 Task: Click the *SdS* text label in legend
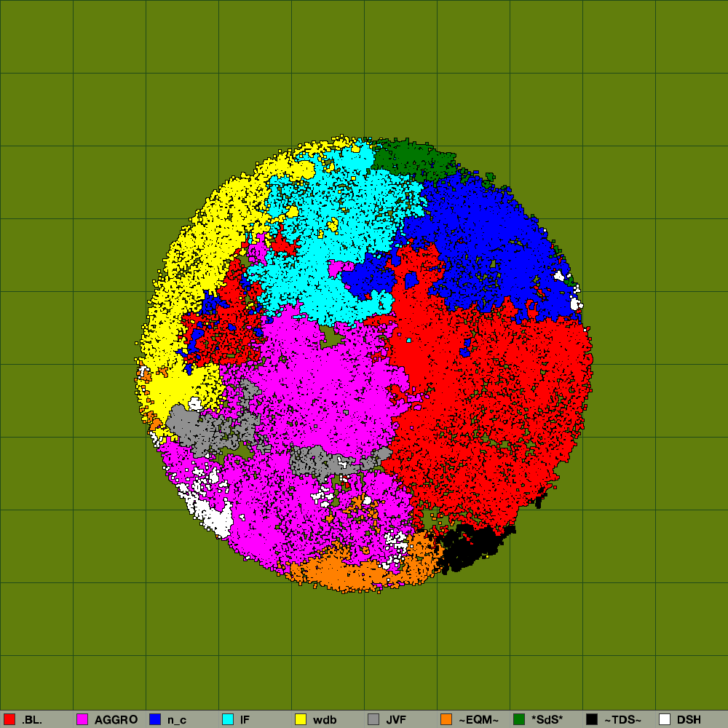click(547, 719)
